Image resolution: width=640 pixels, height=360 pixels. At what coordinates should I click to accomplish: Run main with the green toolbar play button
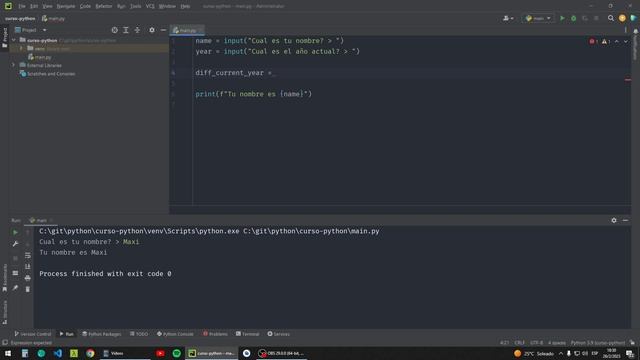point(562,18)
